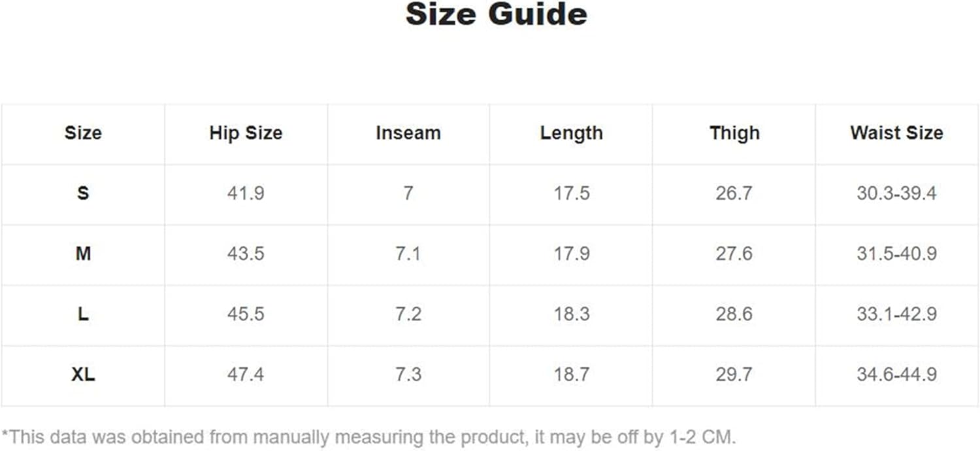Click the Waist Size column header
Viewport: 980px width, 451px height.
(x=896, y=133)
